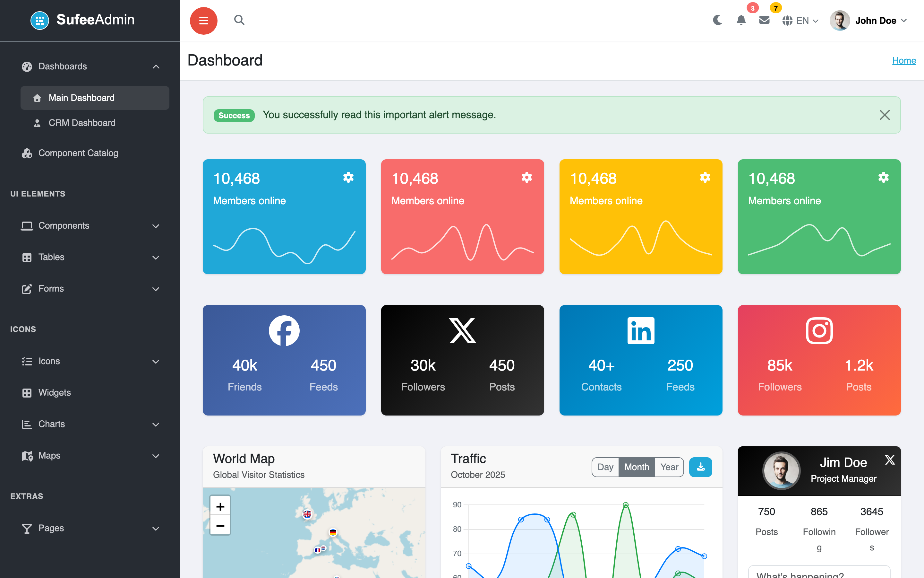Viewport: 924px width, 578px height.
Task: Click the Components laptop icon in the sidebar
Action: tap(27, 226)
